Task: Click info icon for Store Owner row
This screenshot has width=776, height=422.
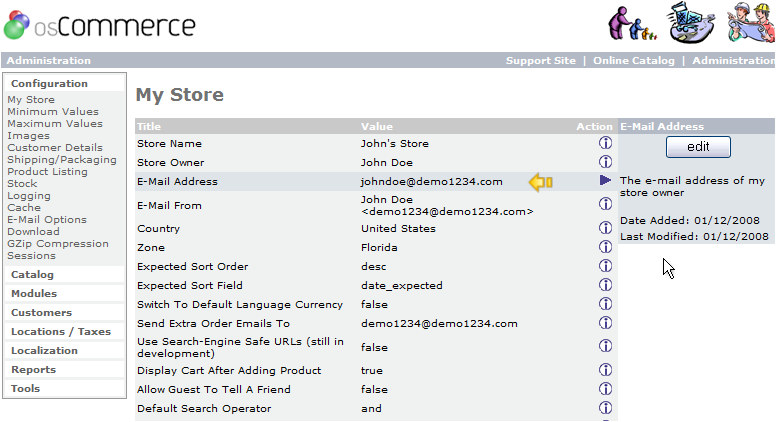Action: [x=605, y=162]
